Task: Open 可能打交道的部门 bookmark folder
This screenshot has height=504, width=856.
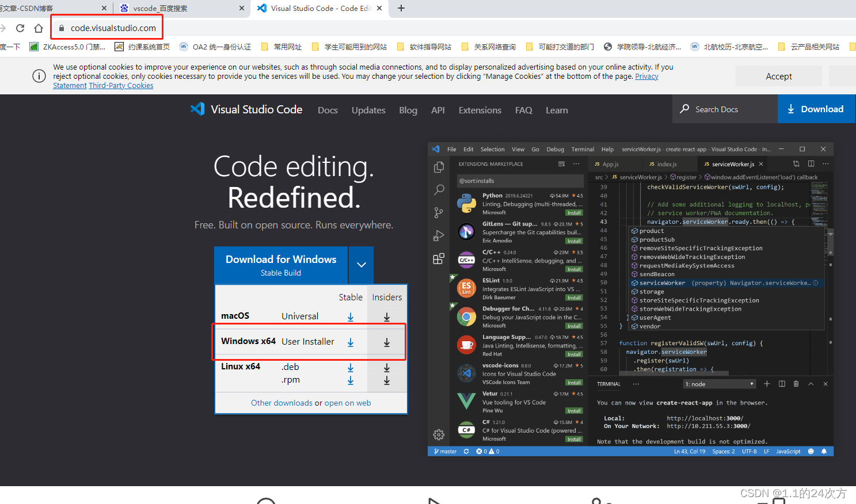Action: pyautogui.click(x=560, y=47)
